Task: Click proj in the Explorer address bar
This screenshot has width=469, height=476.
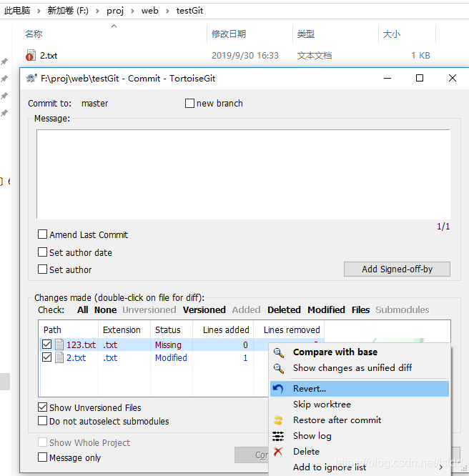Action: pyautogui.click(x=115, y=11)
